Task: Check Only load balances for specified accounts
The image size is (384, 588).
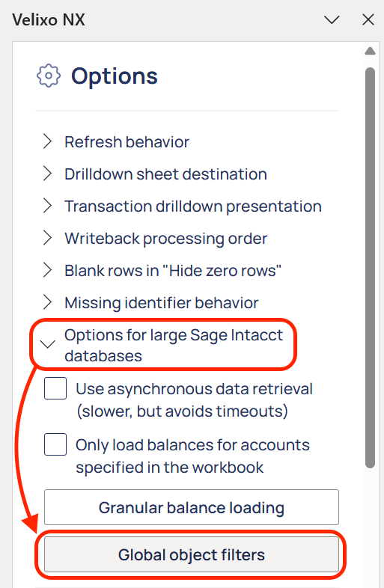Action: [55, 444]
